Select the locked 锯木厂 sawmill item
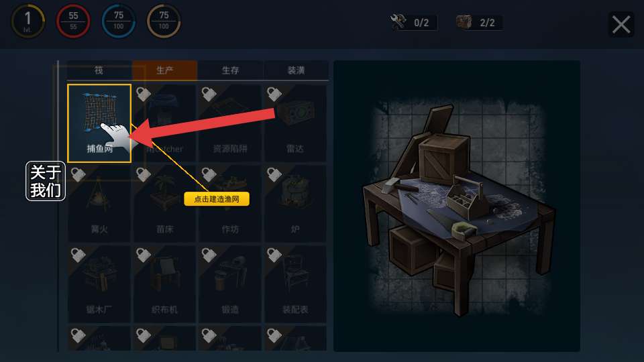Image resolution: width=644 pixels, height=362 pixels. pyautogui.click(x=99, y=284)
